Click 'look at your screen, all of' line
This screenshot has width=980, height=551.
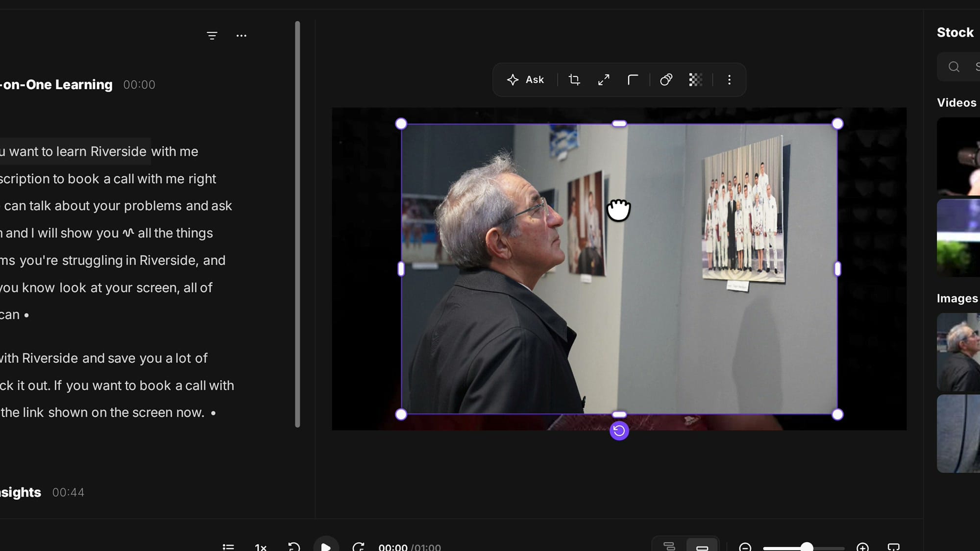(x=136, y=287)
